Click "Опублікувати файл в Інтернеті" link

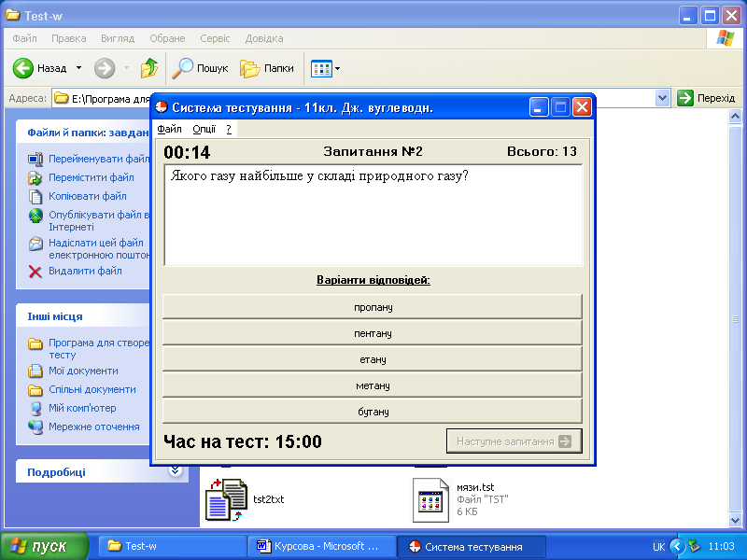pyautogui.click(x=99, y=220)
